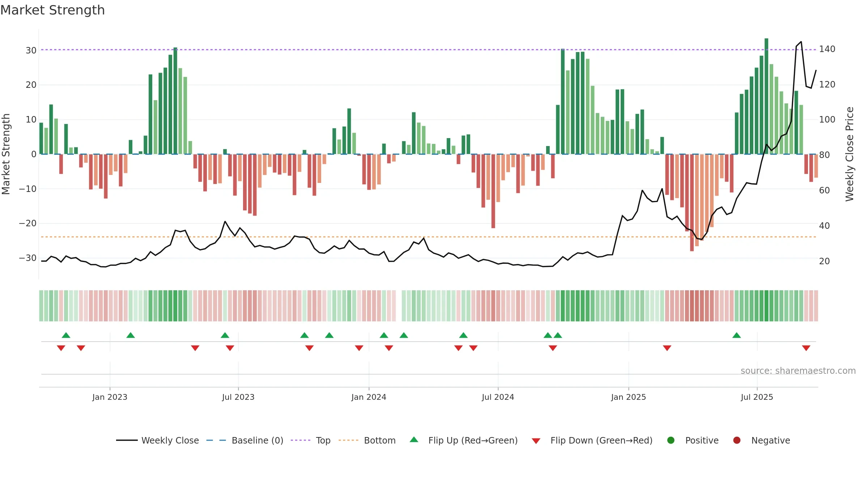Select the first flip-down marker on the left

pyautogui.click(x=61, y=348)
